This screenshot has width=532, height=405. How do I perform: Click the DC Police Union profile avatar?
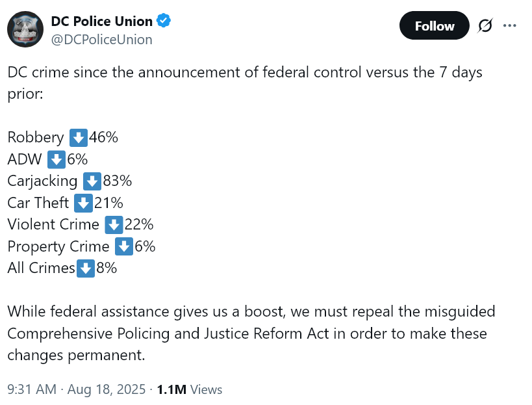[x=26, y=29]
